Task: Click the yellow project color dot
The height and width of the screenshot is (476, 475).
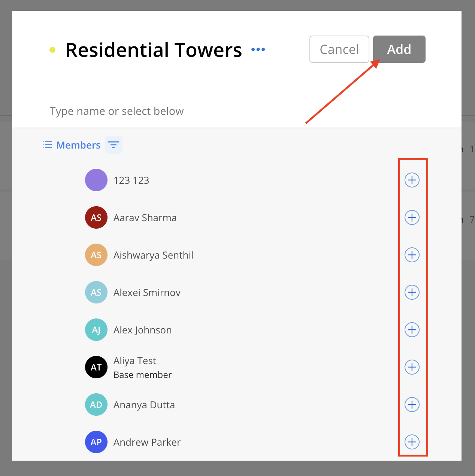Action: pos(52,49)
